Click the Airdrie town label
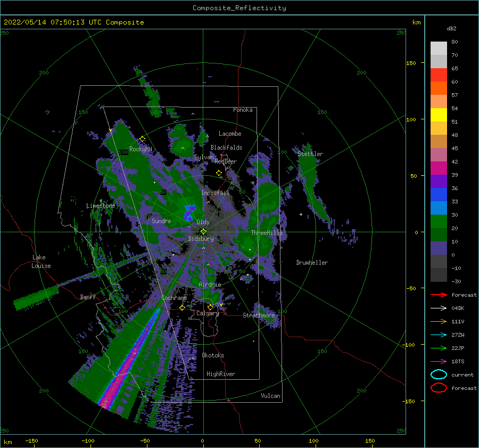 click(x=210, y=284)
